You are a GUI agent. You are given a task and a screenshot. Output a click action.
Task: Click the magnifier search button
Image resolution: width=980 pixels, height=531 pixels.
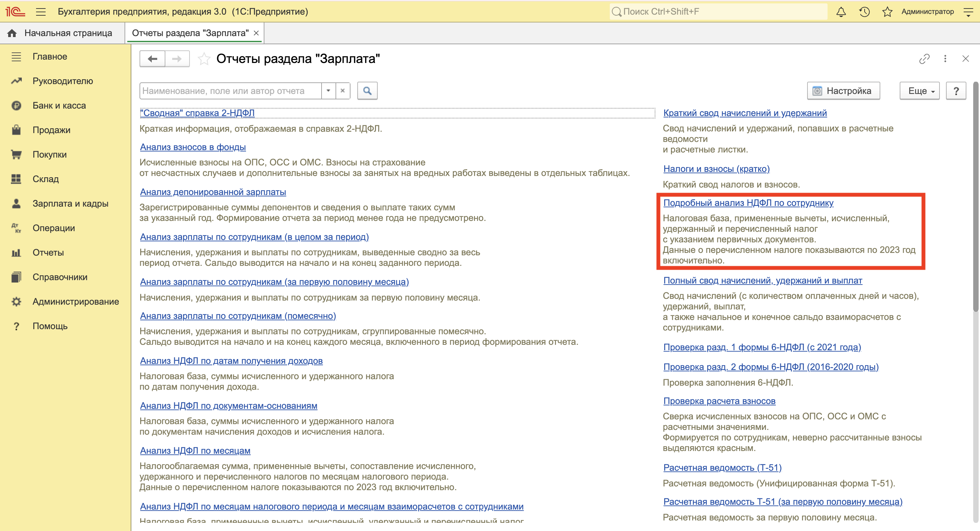pyautogui.click(x=367, y=91)
